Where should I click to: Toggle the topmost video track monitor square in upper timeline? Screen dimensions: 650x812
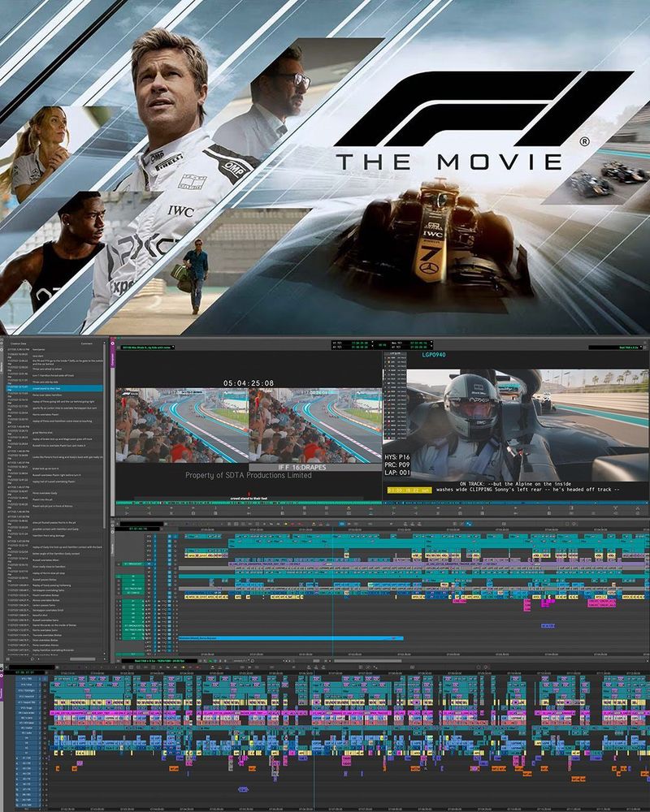(170, 536)
